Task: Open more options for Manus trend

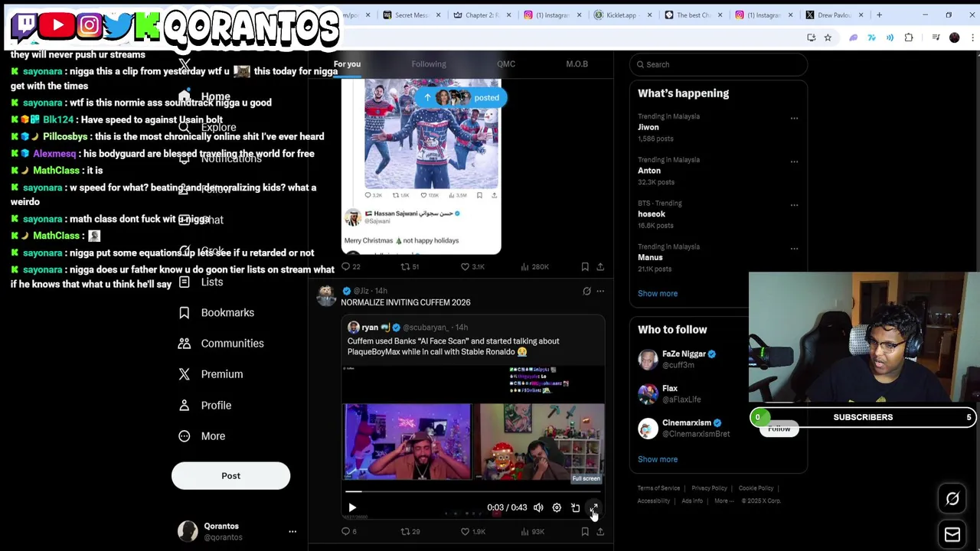Action: point(794,248)
